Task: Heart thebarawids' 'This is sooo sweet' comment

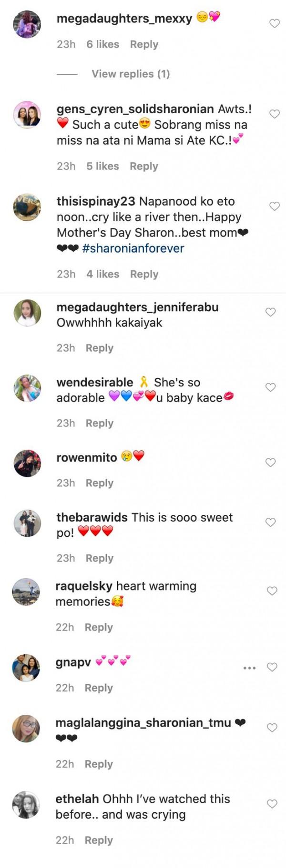Action: [270, 523]
